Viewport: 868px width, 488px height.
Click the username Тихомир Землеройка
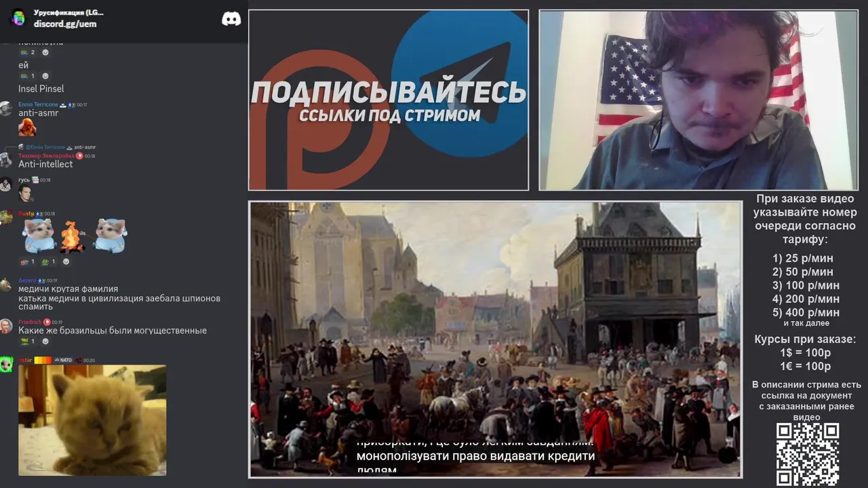[45, 156]
